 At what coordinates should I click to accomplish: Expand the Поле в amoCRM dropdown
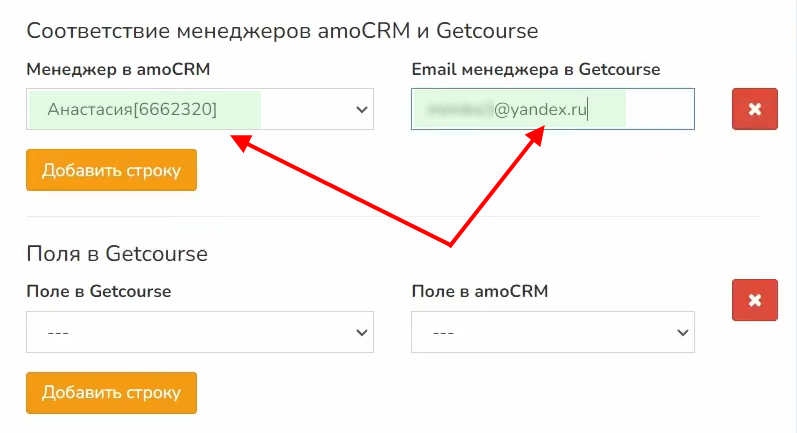[x=552, y=332]
